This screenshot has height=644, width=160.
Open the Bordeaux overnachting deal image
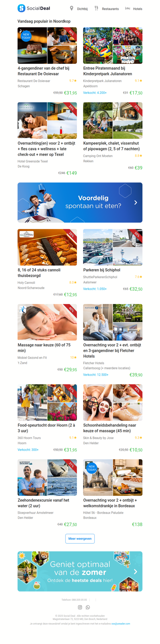pyautogui.click(x=113, y=477)
